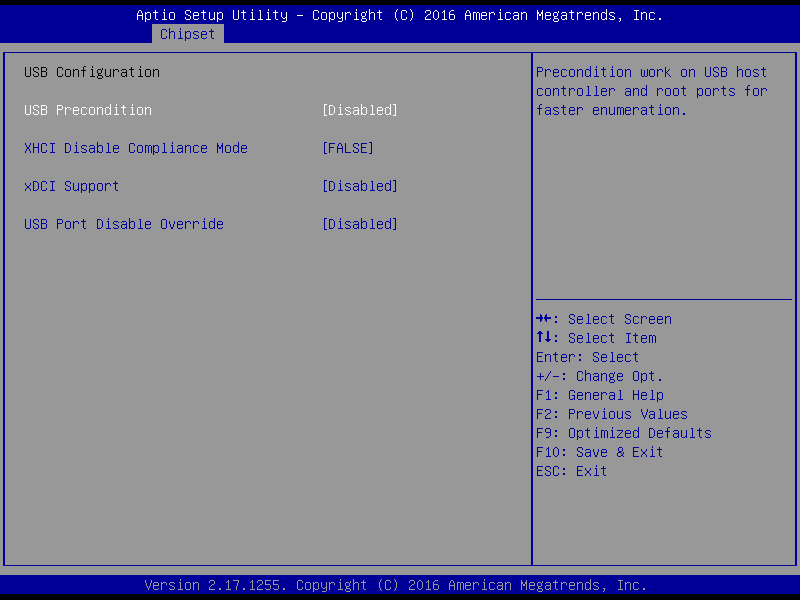Select XHCI Disable Compliance Mode option
The width and height of the screenshot is (800, 600).
click(x=136, y=148)
